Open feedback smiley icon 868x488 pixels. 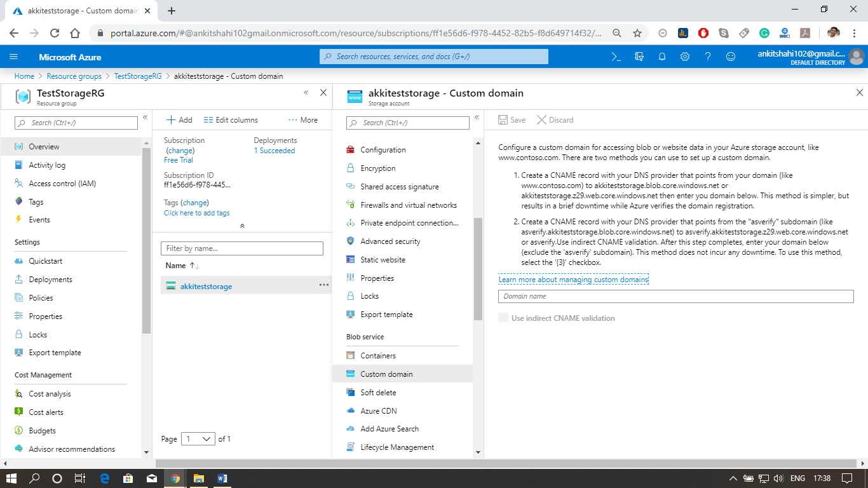(x=731, y=57)
